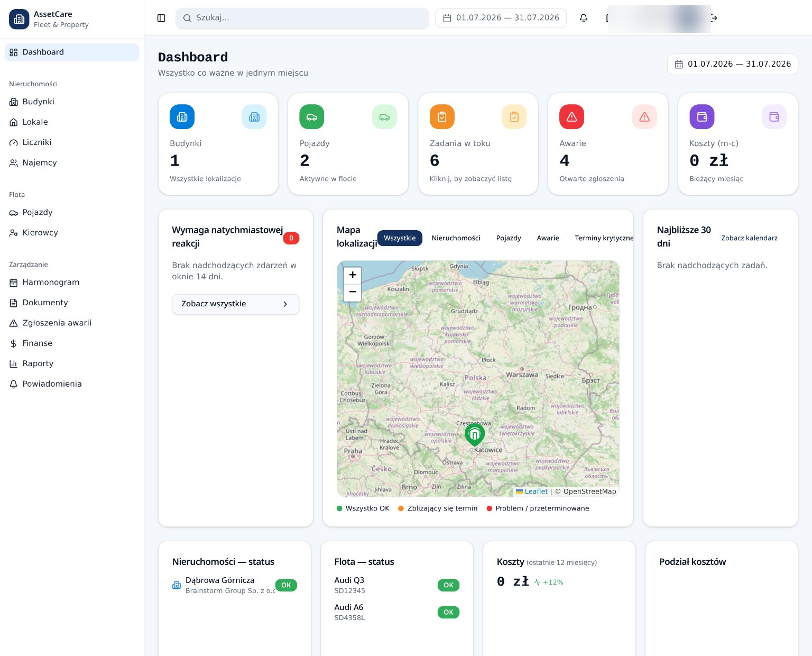Filter map by Awarie

point(548,238)
